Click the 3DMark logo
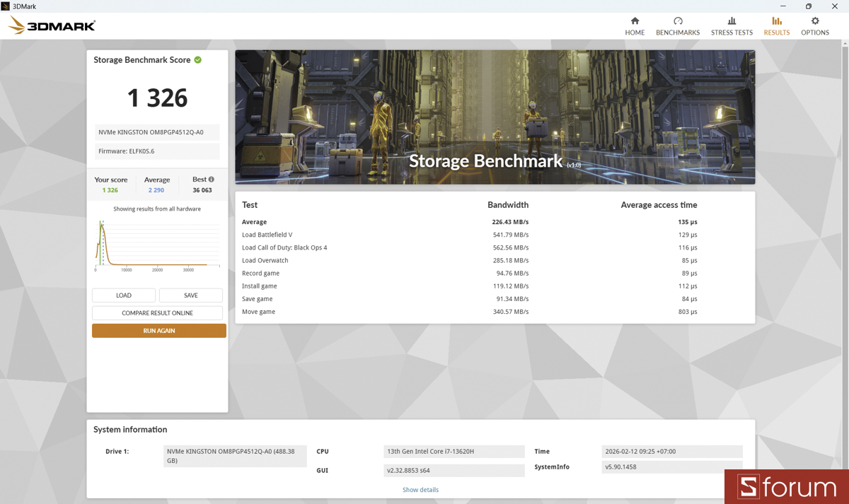Viewport: 849px width, 504px height. 50,25
